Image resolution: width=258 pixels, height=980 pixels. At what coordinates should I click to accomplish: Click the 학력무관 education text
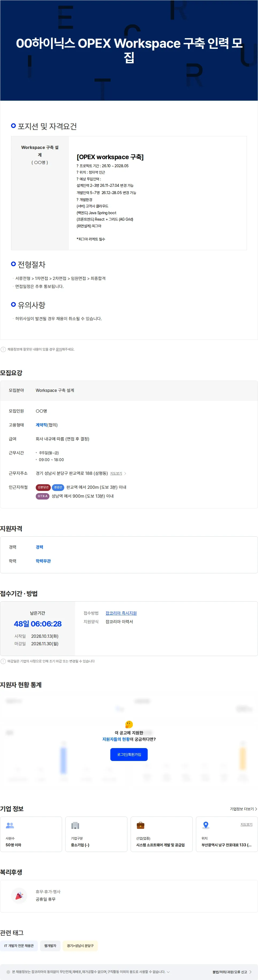pos(43,561)
